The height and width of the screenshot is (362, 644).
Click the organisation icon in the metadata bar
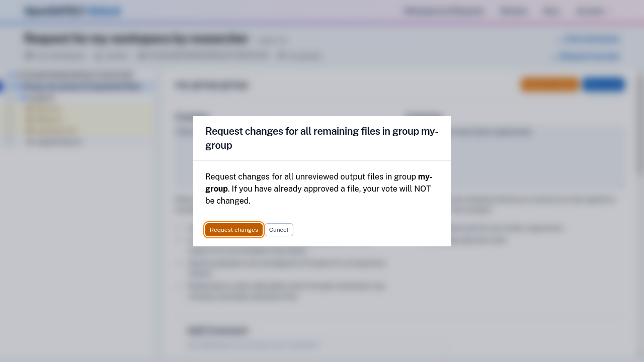point(143,56)
